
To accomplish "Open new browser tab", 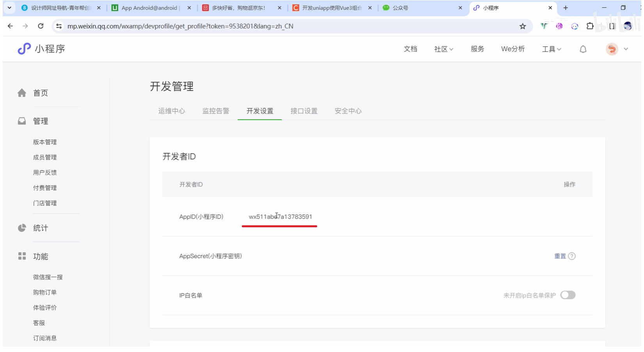I will coord(566,8).
